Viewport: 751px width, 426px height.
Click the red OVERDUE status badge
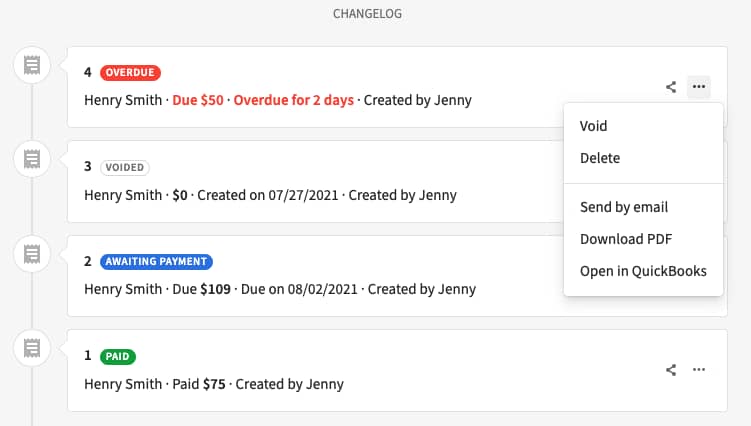pos(130,73)
